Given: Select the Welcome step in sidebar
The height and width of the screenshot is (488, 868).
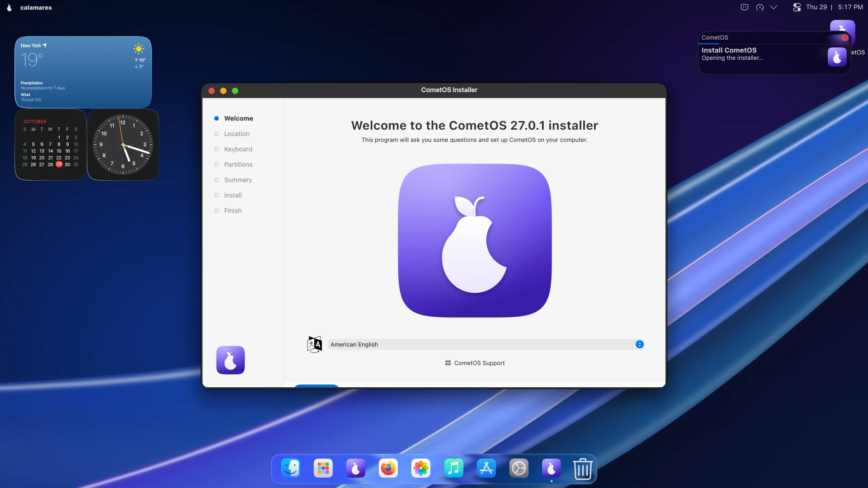Looking at the screenshot, I should pyautogui.click(x=238, y=118).
